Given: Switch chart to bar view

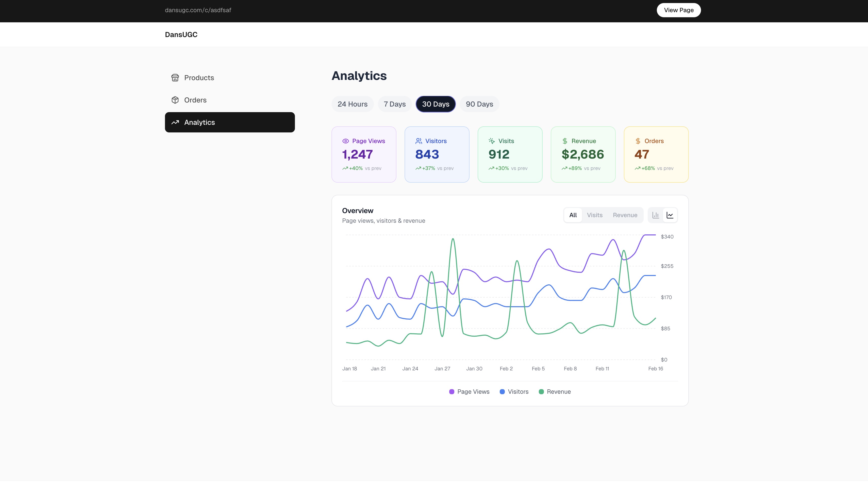Looking at the screenshot, I should coord(655,215).
